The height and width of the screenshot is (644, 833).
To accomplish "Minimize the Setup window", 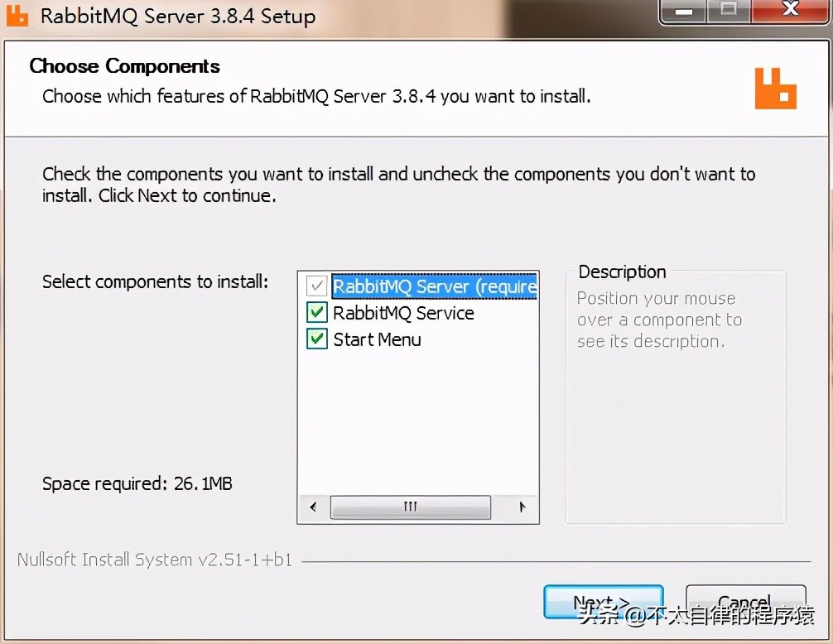I will (684, 12).
